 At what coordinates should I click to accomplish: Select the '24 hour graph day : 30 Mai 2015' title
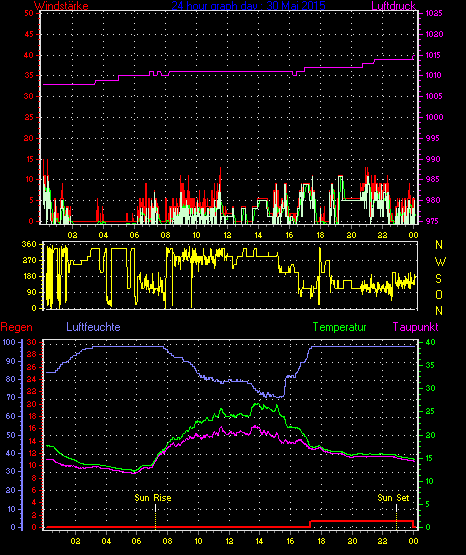tap(248, 6)
